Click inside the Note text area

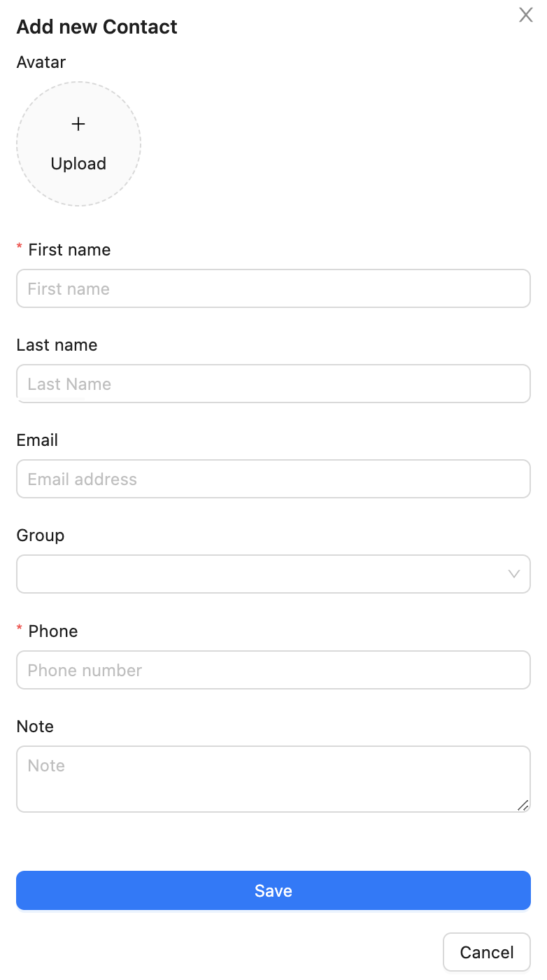(x=273, y=777)
